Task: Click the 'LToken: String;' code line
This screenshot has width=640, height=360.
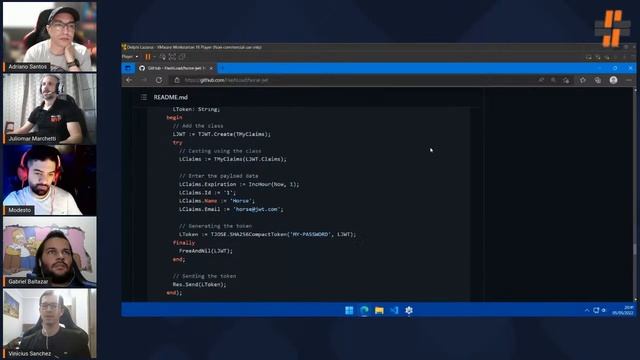Action: click(196, 109)
